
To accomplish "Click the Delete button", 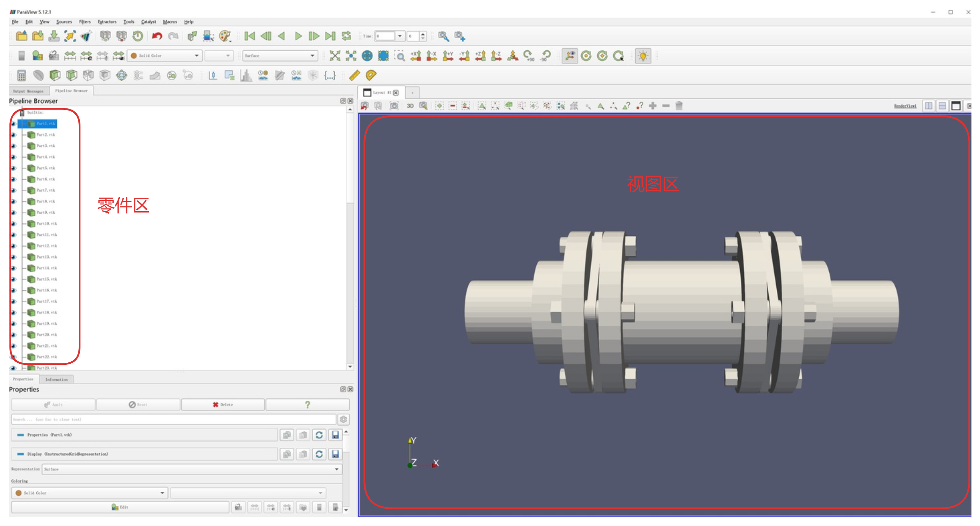I will pos(223,405).
